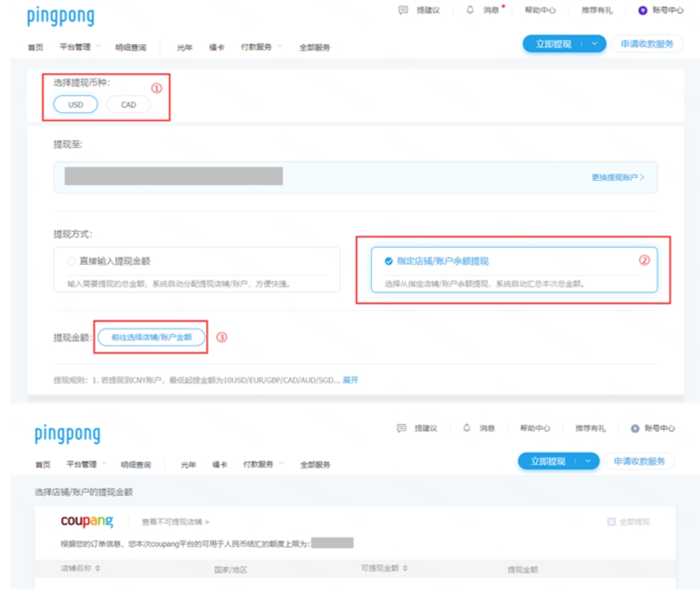Open 付款服务 dropdown in the topmost navigation bar

click(260, 47)
